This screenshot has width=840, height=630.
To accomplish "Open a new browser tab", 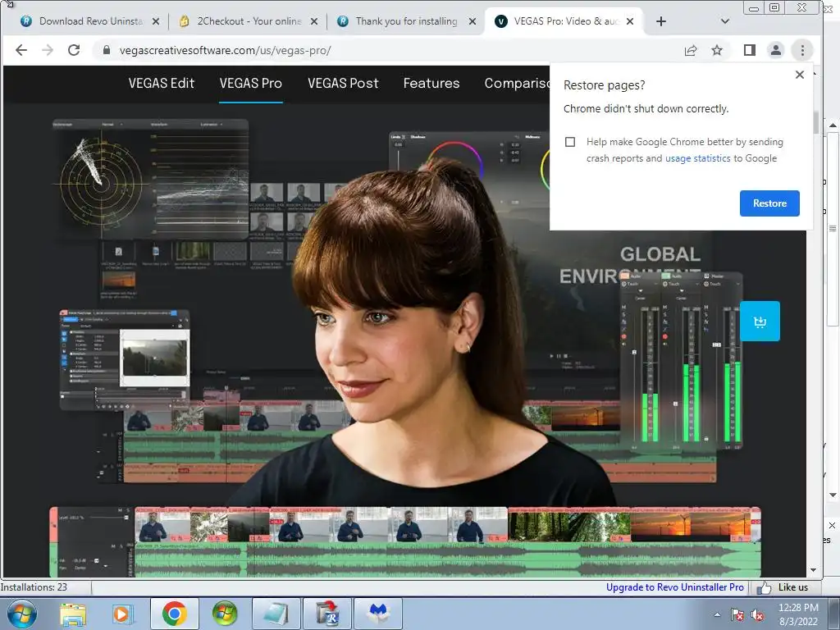I will coord(661,21).
